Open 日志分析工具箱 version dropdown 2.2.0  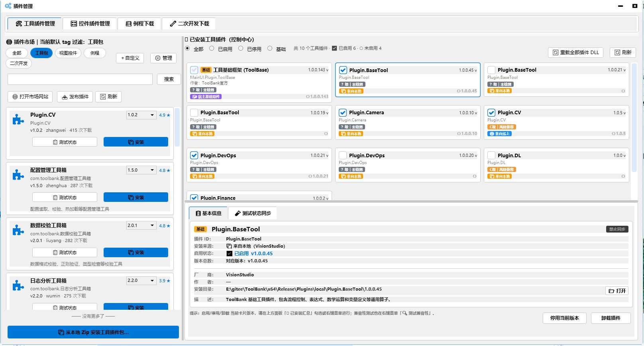[x=141, y=281]
